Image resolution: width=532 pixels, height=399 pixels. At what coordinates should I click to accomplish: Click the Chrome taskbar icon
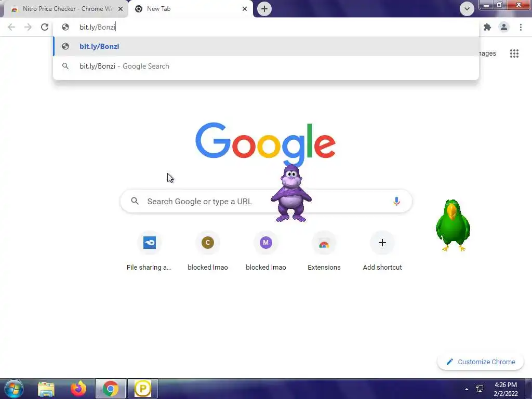click(x=111, y=389)
